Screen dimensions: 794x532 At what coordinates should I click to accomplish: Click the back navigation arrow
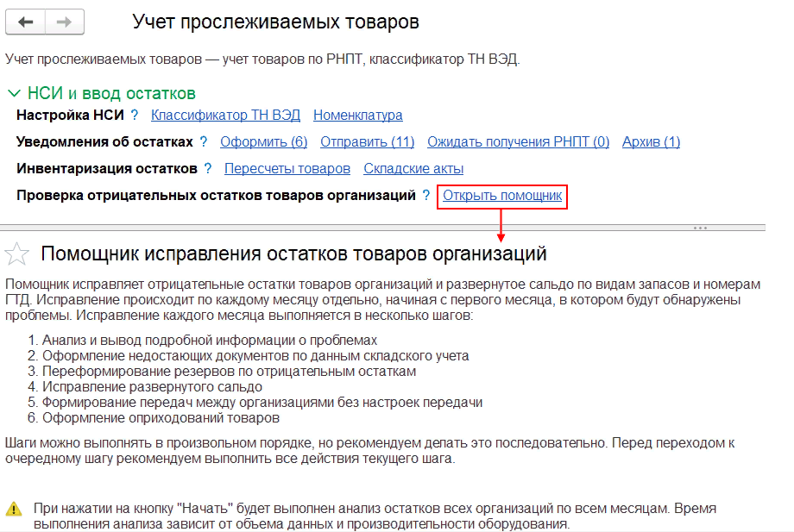point(26,22)
